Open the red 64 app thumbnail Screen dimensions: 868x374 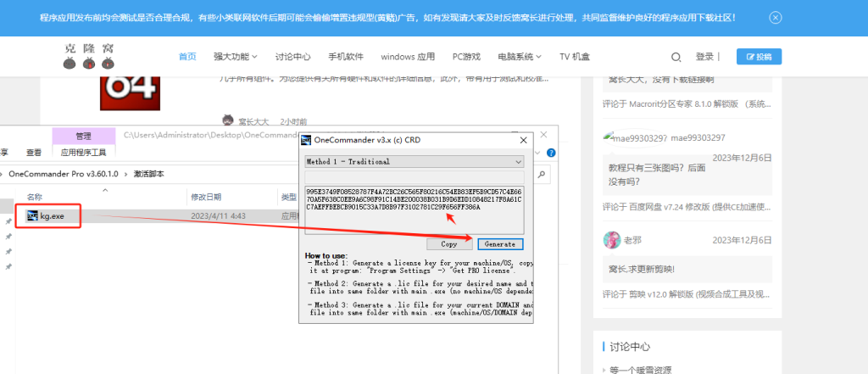tap(130, 92)
